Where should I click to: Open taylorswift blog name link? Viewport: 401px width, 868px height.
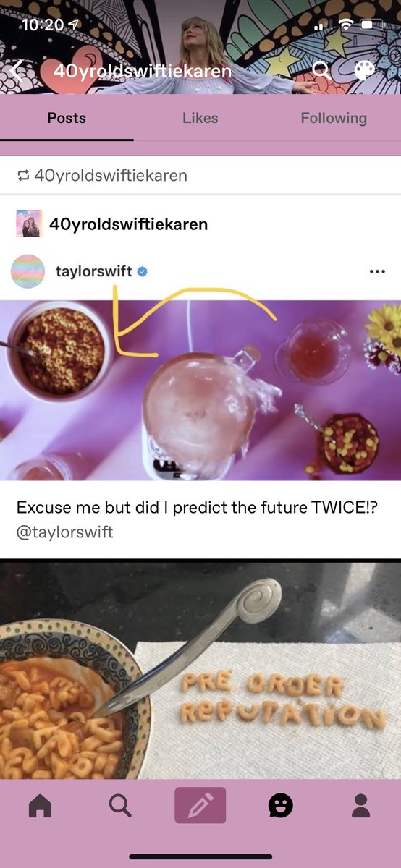pos(94,272)
